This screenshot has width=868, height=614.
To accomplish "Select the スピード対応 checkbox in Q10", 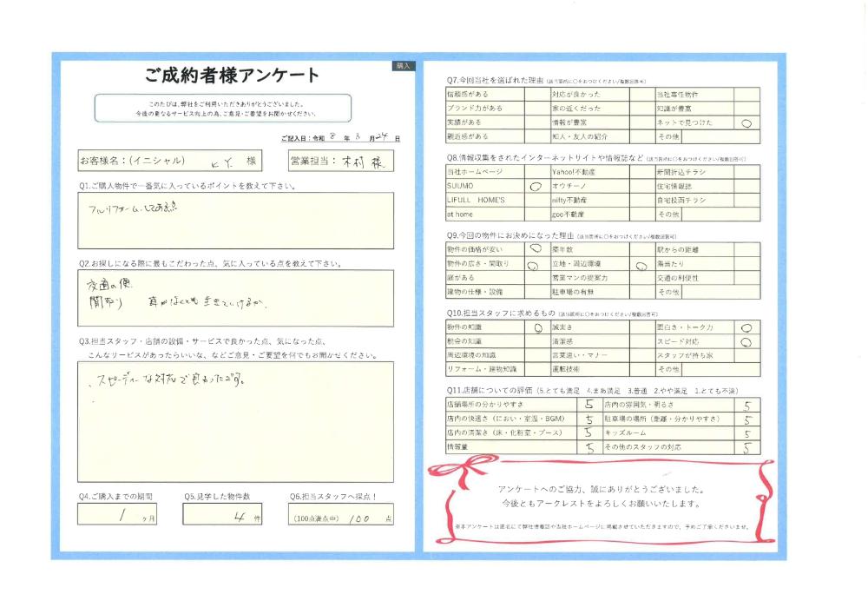I will [x=746, y=342].
